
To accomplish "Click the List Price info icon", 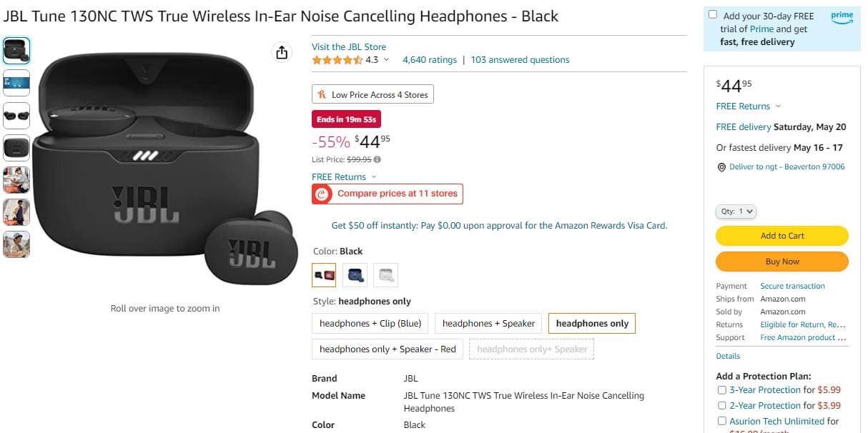I will [378, 160].
